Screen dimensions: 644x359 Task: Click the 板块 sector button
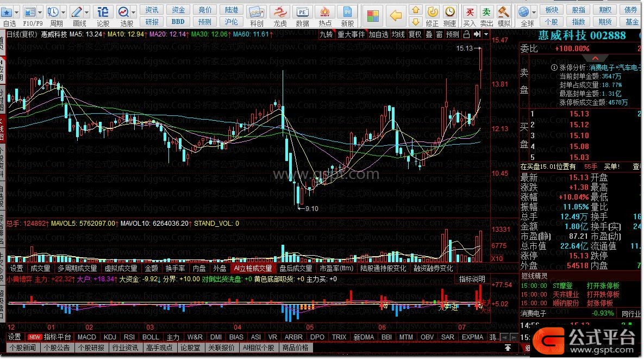coord(552,10)
